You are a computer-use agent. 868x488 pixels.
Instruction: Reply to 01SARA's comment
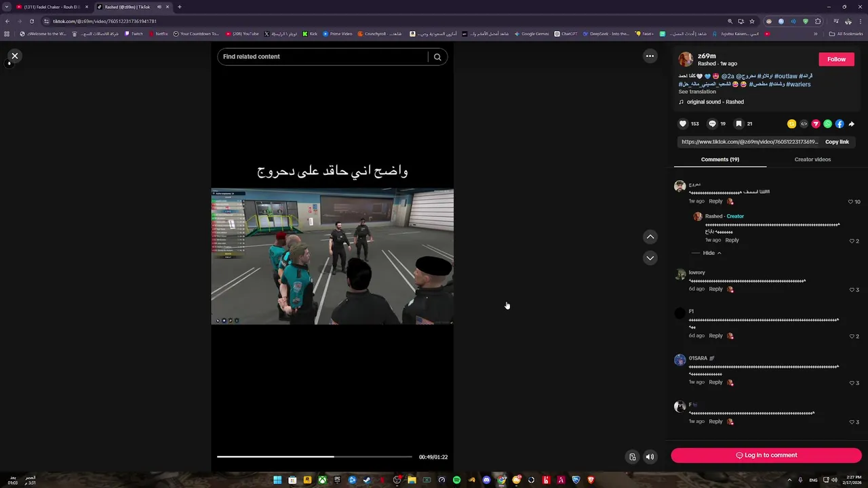click(x=715, y=382)
